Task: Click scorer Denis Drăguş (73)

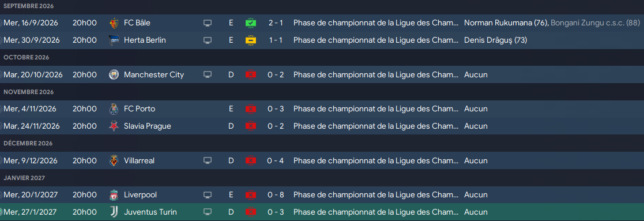Action: tap(496, 40)
